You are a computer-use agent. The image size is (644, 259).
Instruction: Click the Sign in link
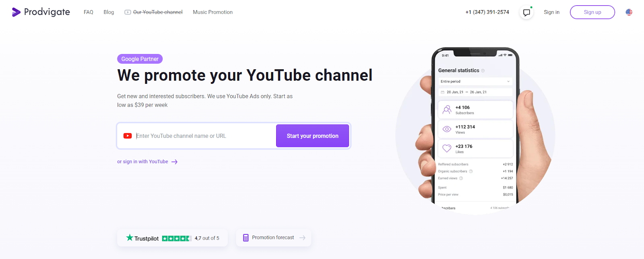tap(551, 12)
